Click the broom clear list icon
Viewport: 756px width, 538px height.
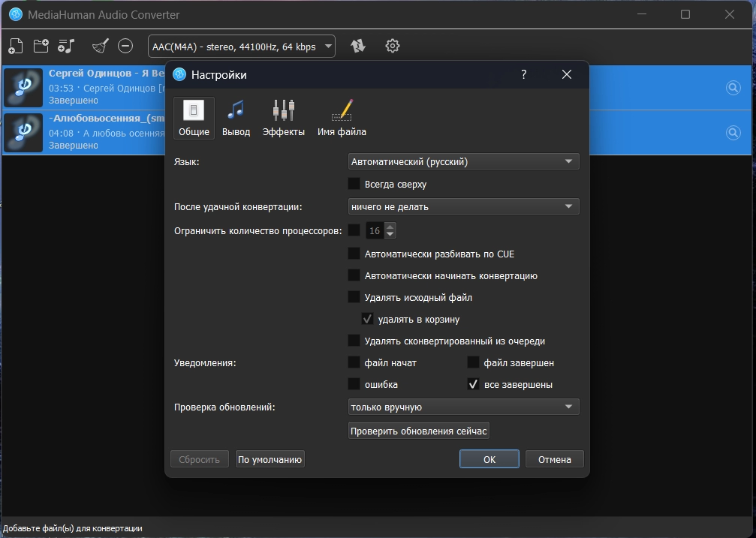100,47
